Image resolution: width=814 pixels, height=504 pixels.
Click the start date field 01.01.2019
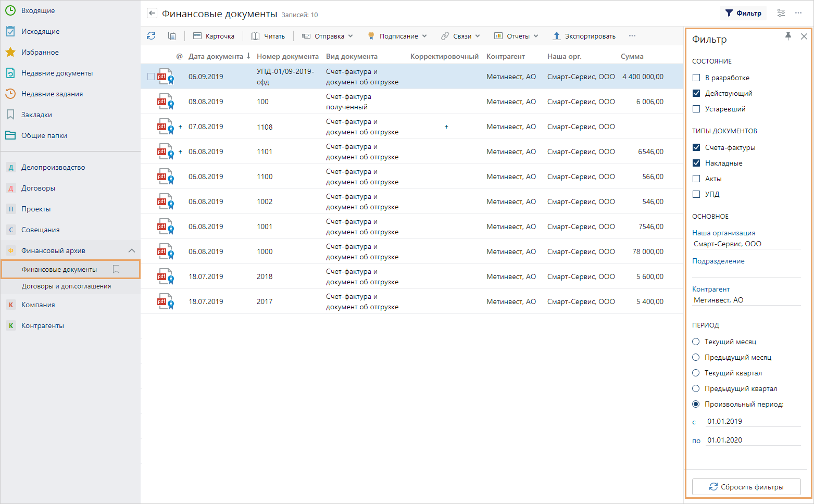pyautogui.click(x=752, y=421)
